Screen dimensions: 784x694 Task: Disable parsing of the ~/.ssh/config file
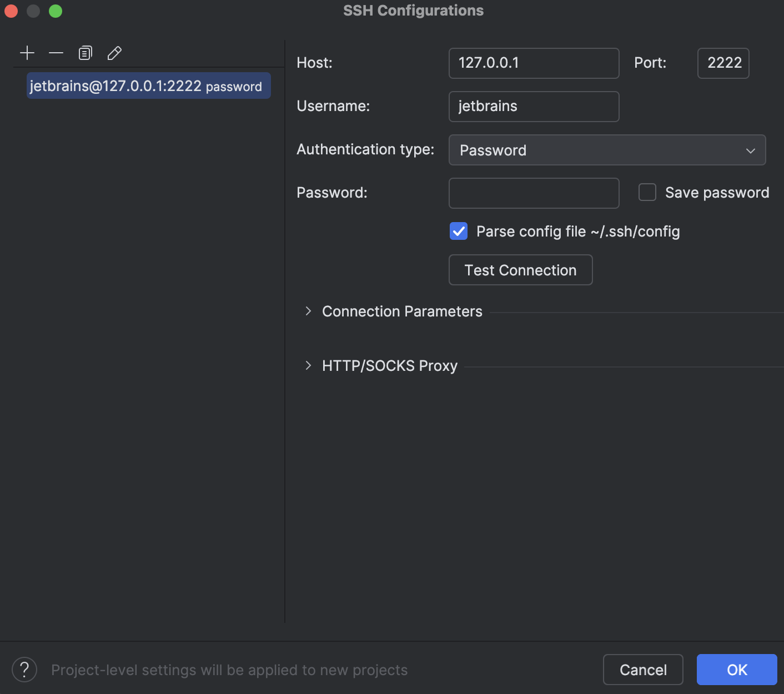pos(458,231)
